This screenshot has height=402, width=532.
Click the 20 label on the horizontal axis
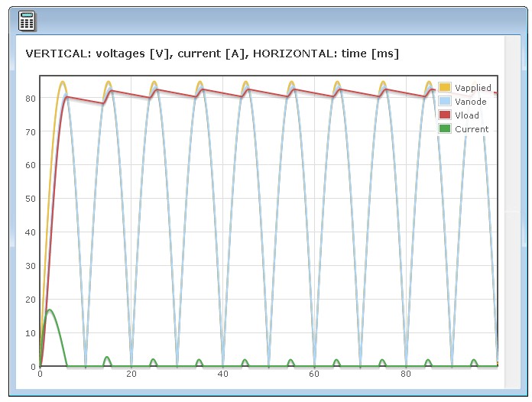131,374
